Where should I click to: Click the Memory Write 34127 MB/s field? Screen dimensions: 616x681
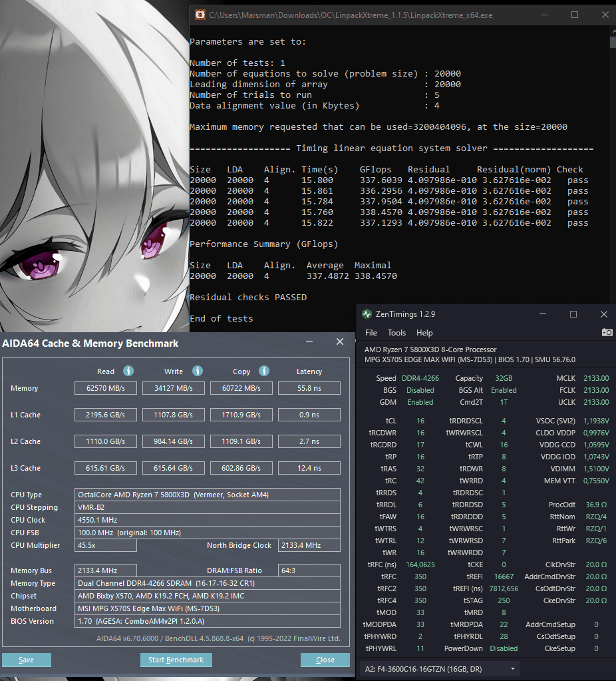(173, 388)
